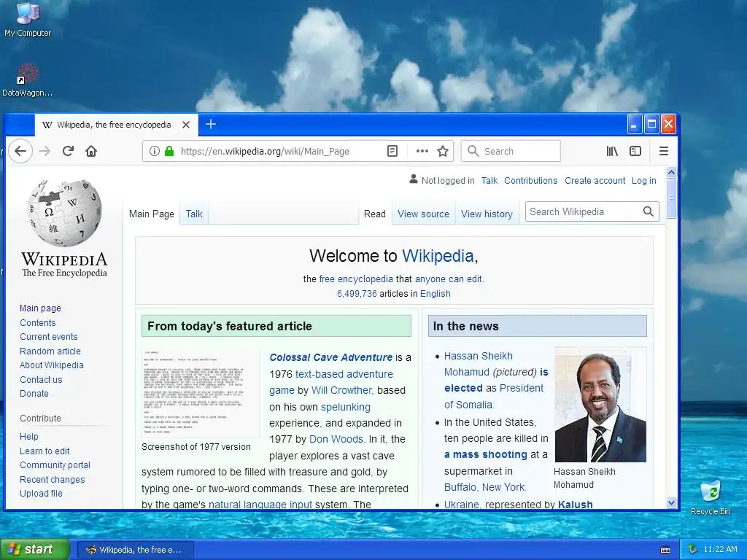Image resolution: width=747 pixels, height=560 pixels.
Task: Open the Library icon in toolbar
Action: (612, 151)
